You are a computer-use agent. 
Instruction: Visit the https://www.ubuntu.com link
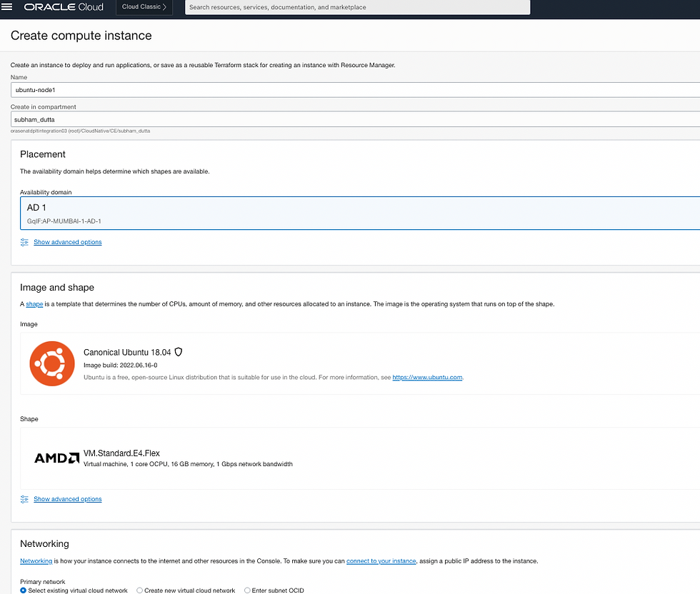pos(427,377)
